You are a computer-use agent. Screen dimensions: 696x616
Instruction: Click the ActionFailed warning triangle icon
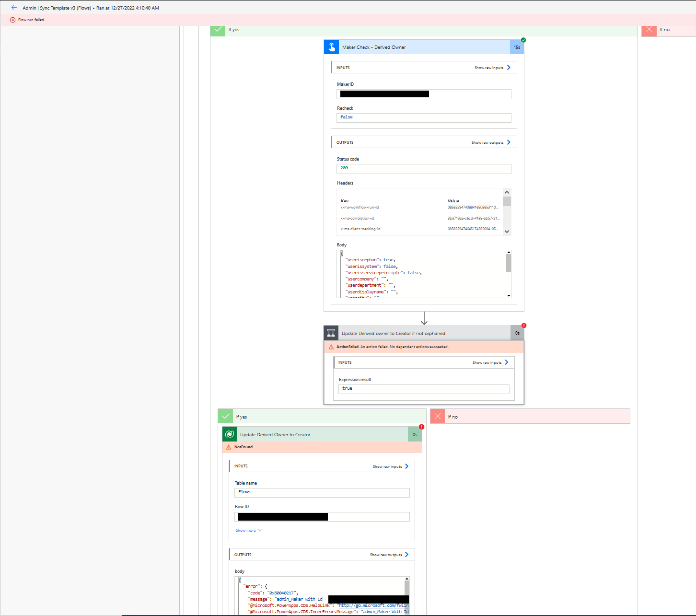click(332, 347)
